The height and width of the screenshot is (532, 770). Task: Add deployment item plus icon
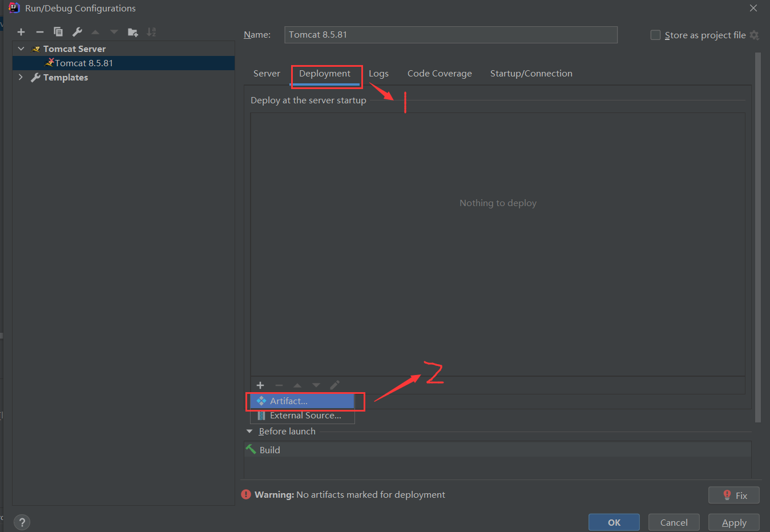tap(260, 385)
